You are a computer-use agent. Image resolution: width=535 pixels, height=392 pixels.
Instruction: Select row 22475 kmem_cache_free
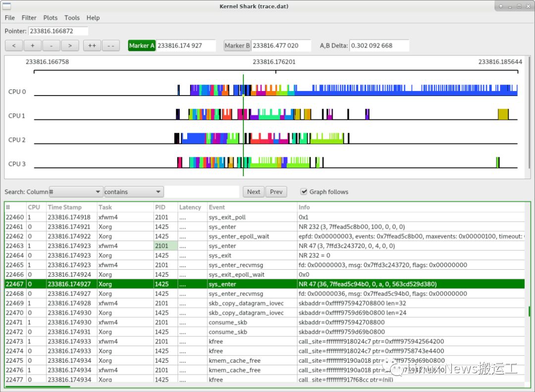[265, 360]
